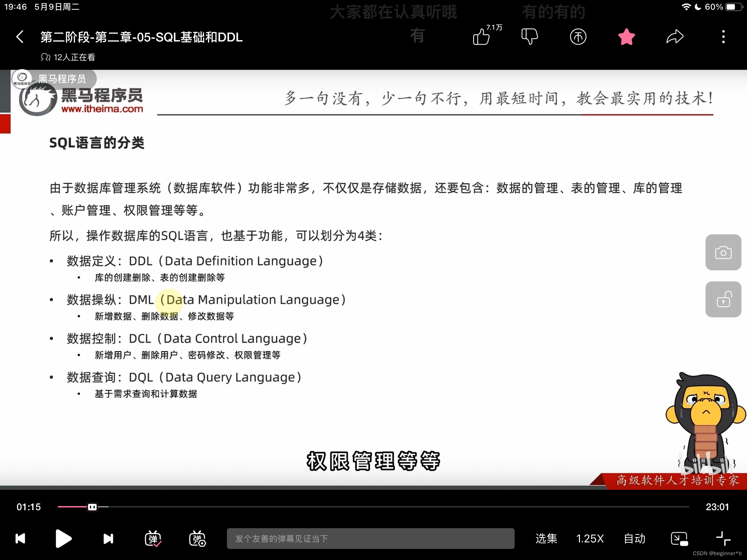Change the 1.25X playback speed

pyautogui.click(x=590, y=539)
